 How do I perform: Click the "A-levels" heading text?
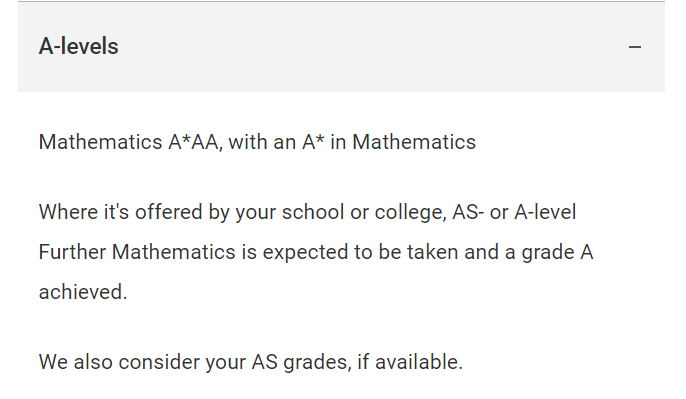pyautogui.click(x=79, y=46)
